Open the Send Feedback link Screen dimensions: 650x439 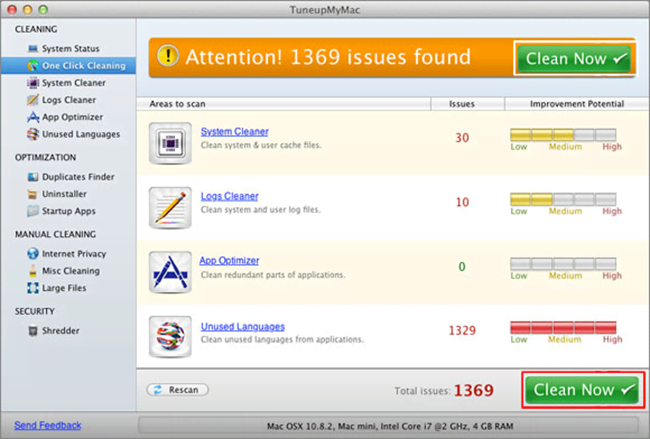point(48,425)
